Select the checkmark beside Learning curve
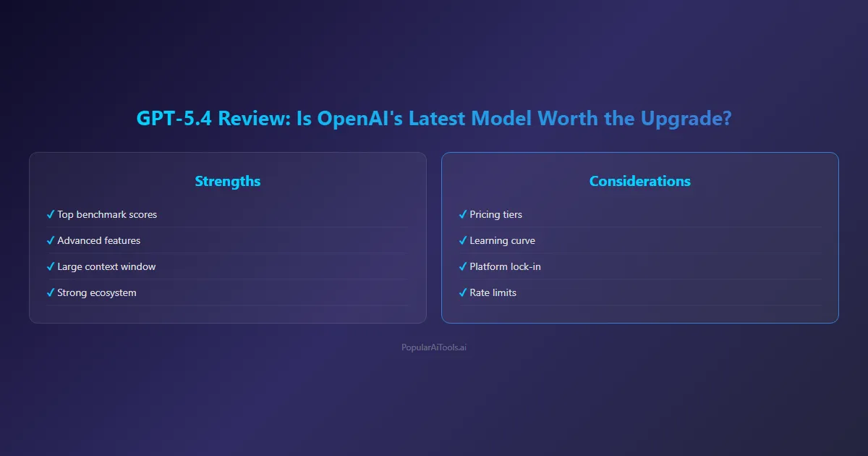The height and width of the screenshot is (456, 868). pyautogui.click(x=463, y=240)
